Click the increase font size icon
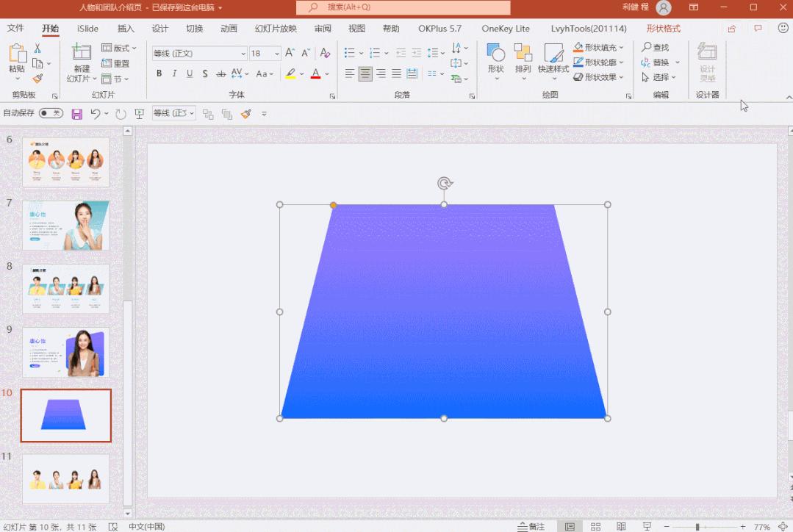The height and width of the screenshot is (532, 793). coord(290,54)
